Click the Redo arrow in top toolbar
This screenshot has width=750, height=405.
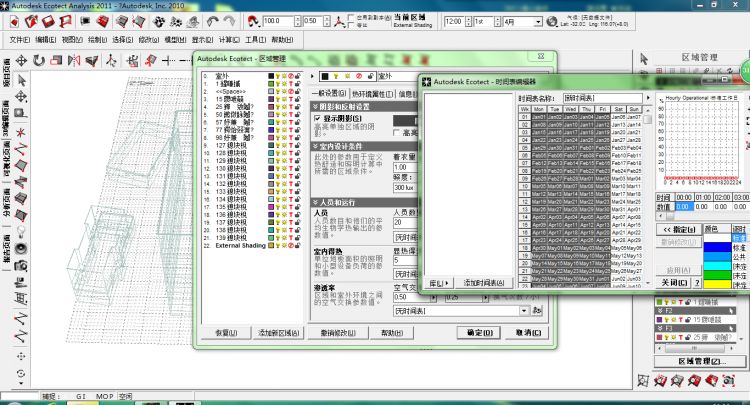tap(230, 22)
